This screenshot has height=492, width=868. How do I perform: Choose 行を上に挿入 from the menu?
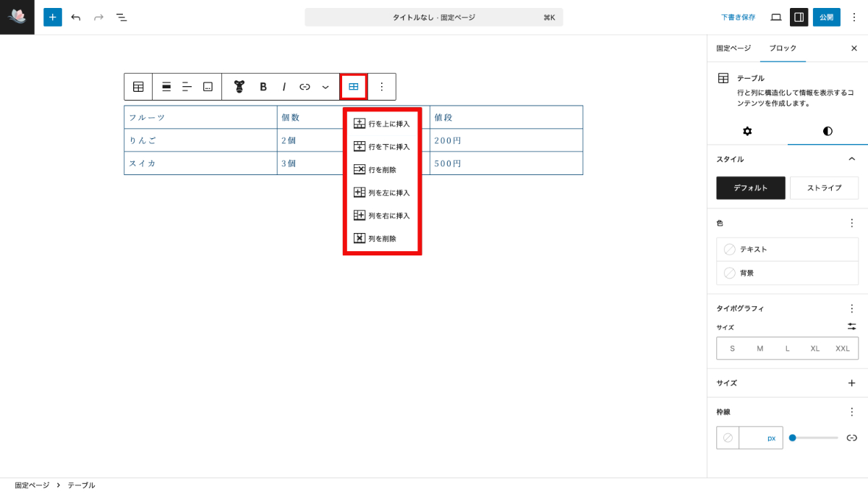coord(382,124)
